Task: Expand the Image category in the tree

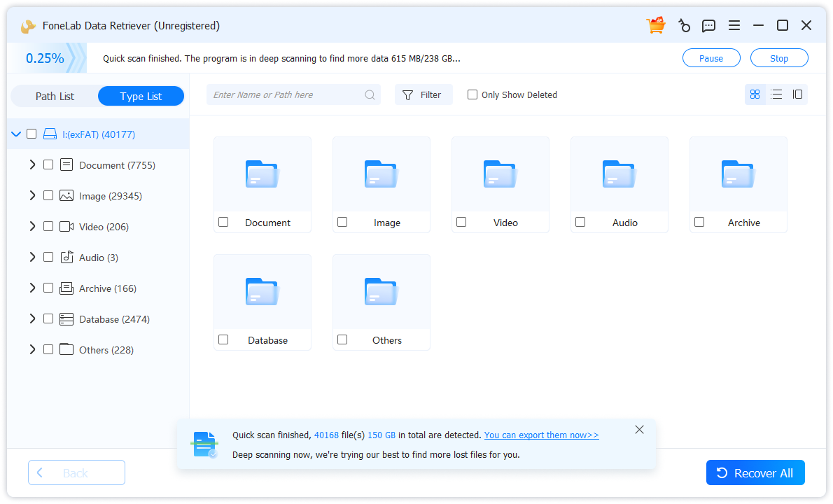Action: [x=32, y=195]
